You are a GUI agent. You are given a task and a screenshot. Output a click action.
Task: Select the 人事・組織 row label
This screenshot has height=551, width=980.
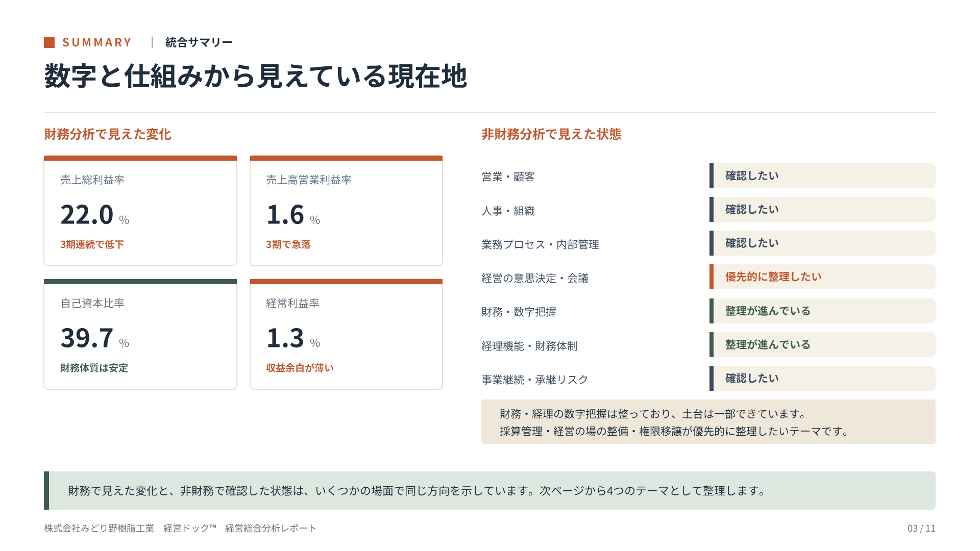point(508,211)
